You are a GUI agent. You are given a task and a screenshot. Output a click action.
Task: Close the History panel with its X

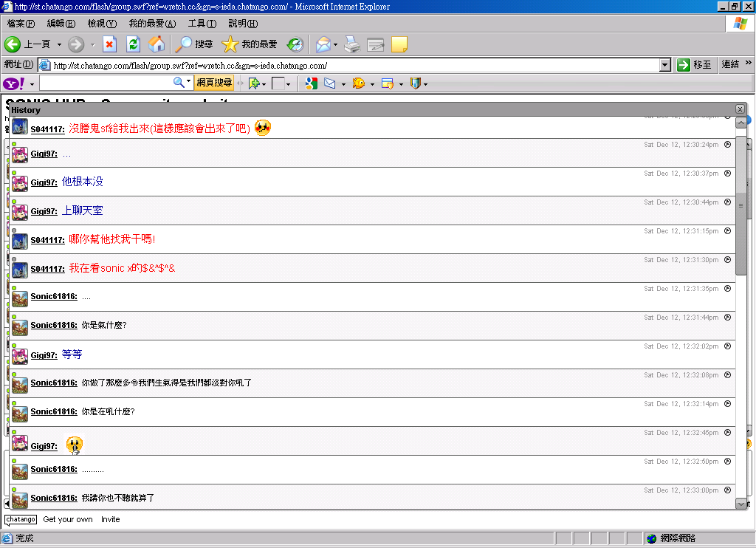click(740, 109)
